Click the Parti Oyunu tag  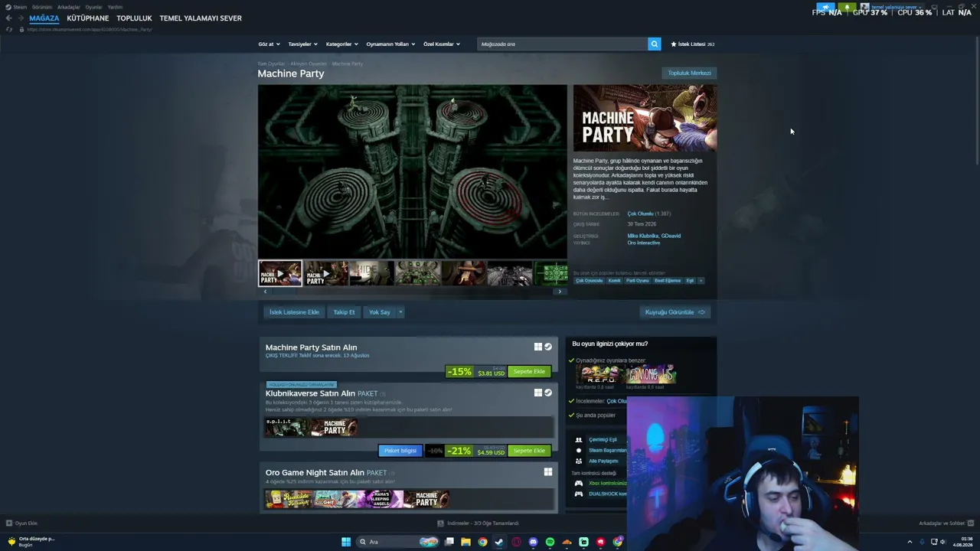coord(637,281)
